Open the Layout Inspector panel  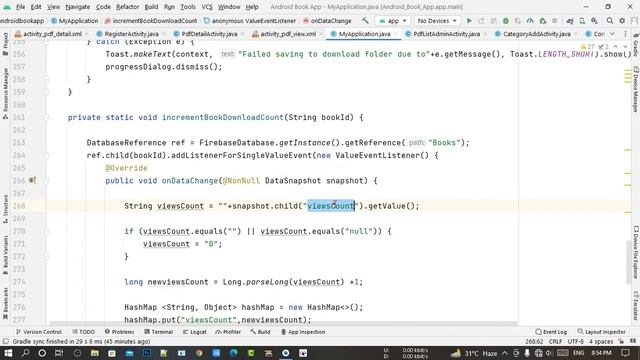click(602, 332)
